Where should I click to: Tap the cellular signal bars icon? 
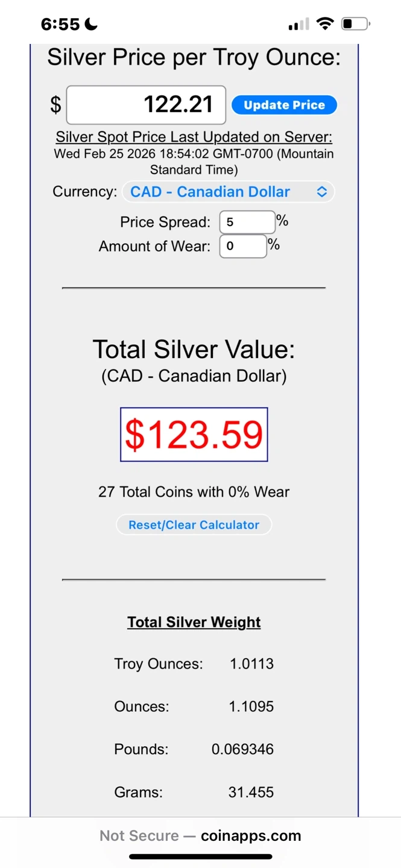pyautogui.click(x=298, y=25)
